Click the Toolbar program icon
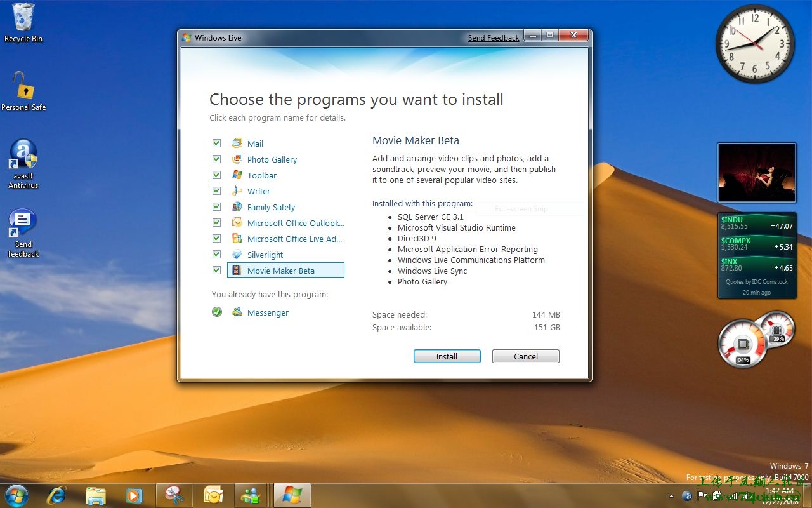The height and width of the screenshot is (508, 812). tap(237, 175)
